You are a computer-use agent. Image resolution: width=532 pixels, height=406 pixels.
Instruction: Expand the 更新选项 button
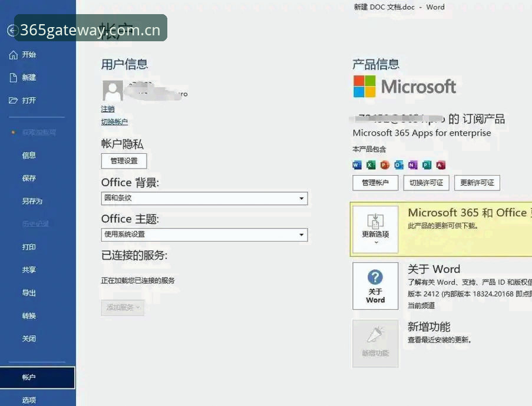(375, 229)
